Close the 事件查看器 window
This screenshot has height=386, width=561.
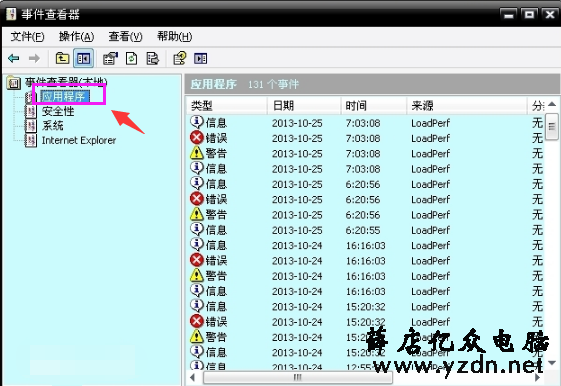[x=550, y=14]
